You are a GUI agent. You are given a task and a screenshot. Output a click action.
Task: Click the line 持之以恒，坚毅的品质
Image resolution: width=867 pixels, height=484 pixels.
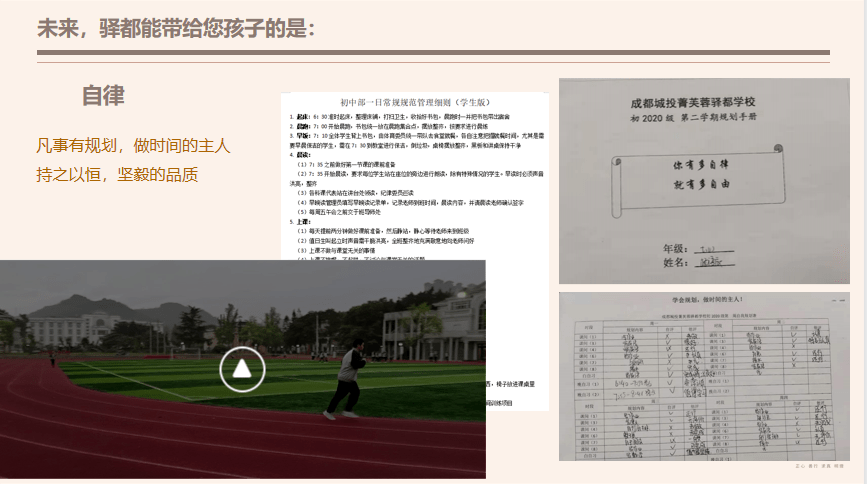click(117, 175)
